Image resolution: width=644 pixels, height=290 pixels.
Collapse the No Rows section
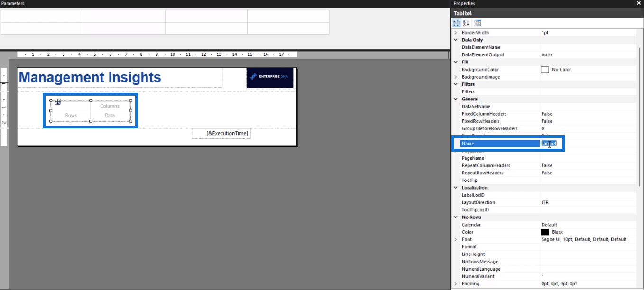[x=456, y=217]
